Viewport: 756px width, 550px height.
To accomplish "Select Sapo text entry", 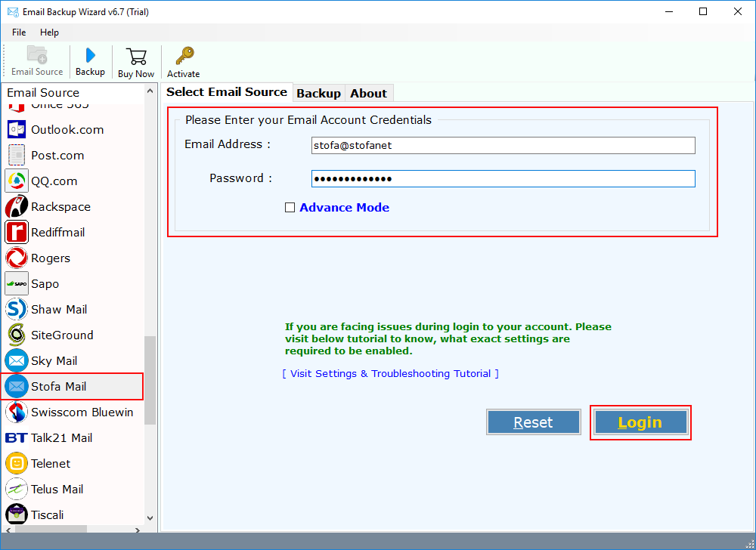I will (45, 283).
